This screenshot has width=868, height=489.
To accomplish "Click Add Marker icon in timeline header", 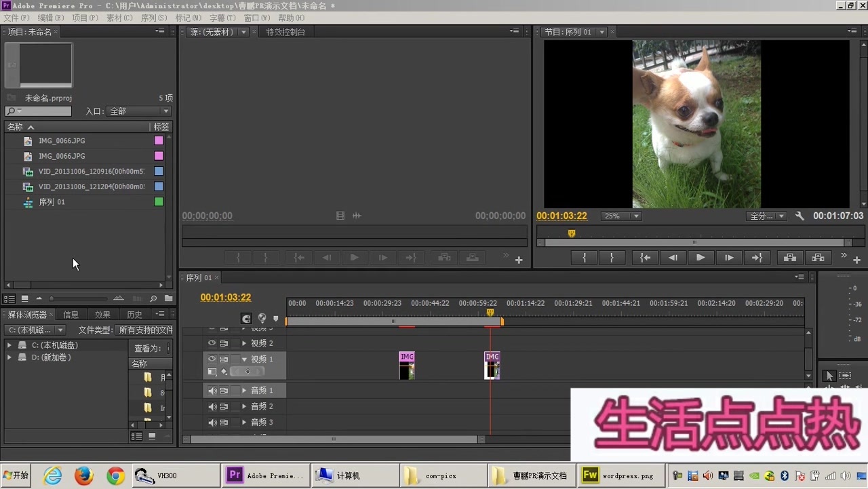I will coord(275,318).
